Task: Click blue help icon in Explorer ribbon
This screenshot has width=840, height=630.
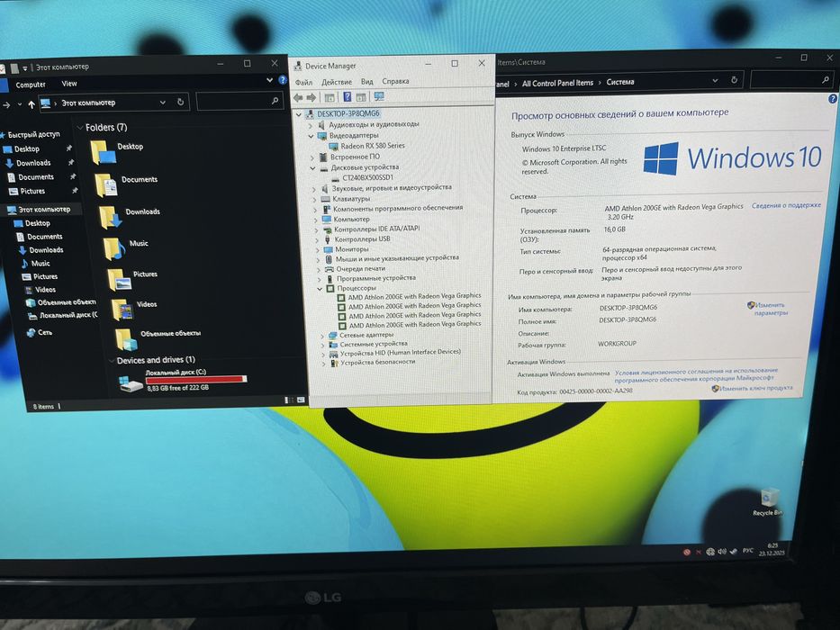Action: (x=283, y=80)
